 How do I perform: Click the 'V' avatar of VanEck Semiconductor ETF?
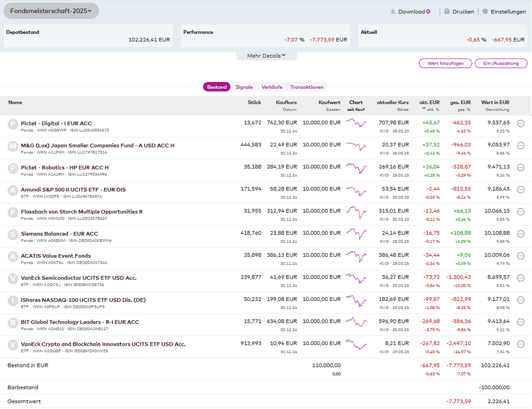13,278
